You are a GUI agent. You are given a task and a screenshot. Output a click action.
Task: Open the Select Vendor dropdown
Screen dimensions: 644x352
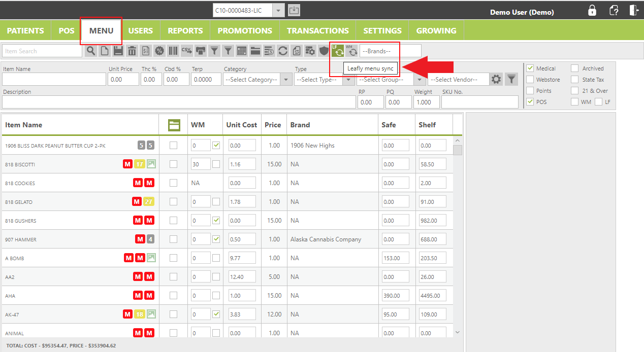(459, 79)
